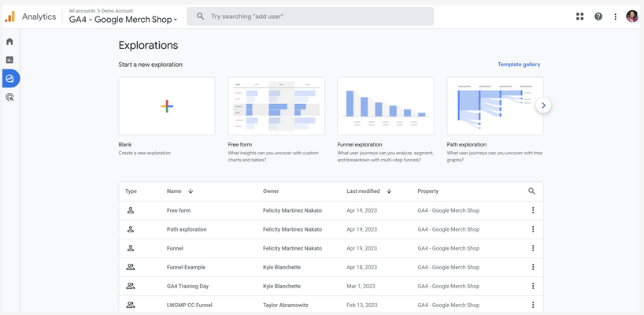Sort by the Last modified column arrow
This screenshot has height=315, width=644.
click(x=389, y=191)
